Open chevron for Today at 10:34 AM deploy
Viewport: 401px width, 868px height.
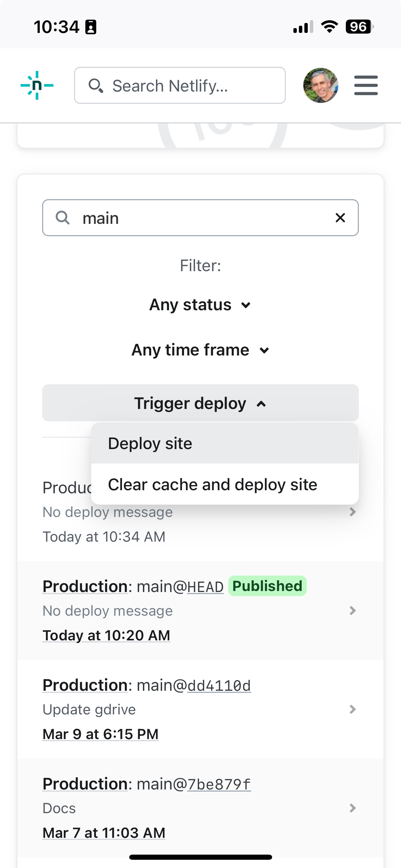[x=352, y=512]
